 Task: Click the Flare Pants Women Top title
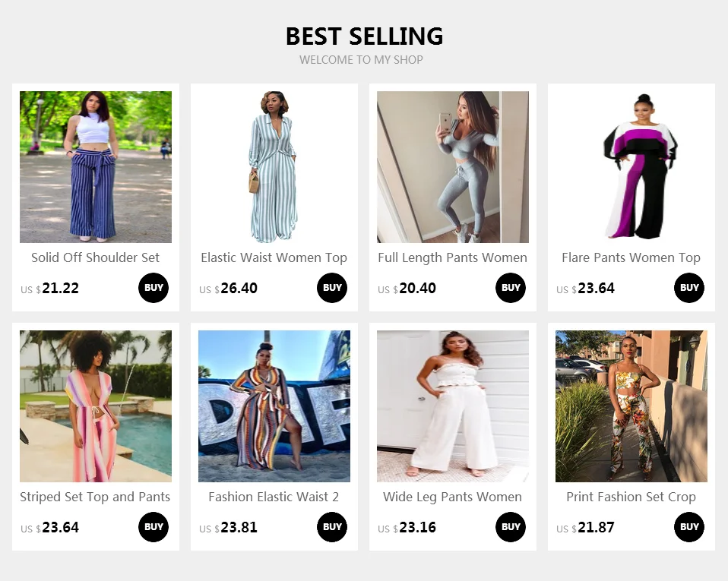coord(631,257)
